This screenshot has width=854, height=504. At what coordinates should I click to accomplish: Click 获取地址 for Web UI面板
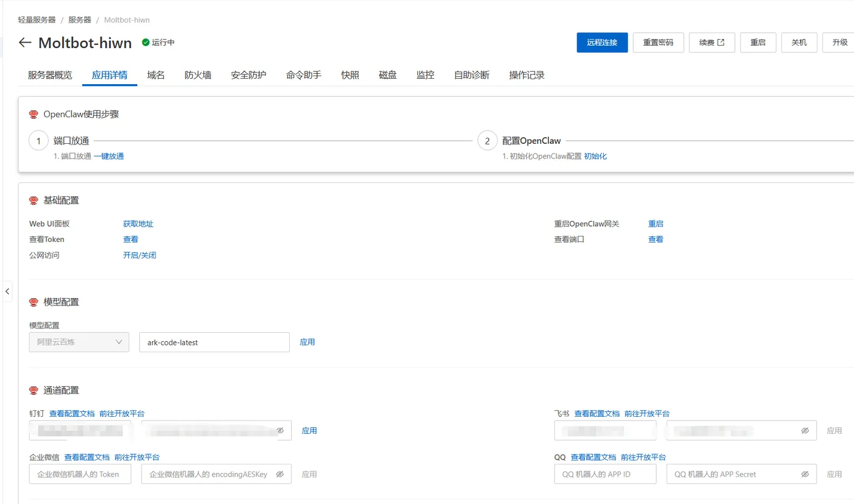138,224
